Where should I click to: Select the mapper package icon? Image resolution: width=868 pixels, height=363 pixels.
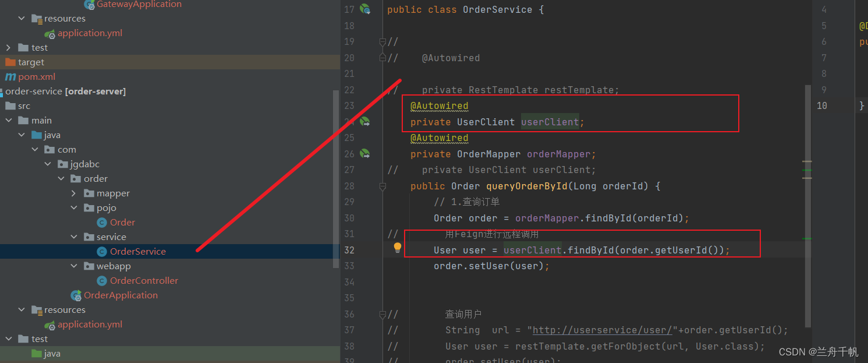[88, 193]
